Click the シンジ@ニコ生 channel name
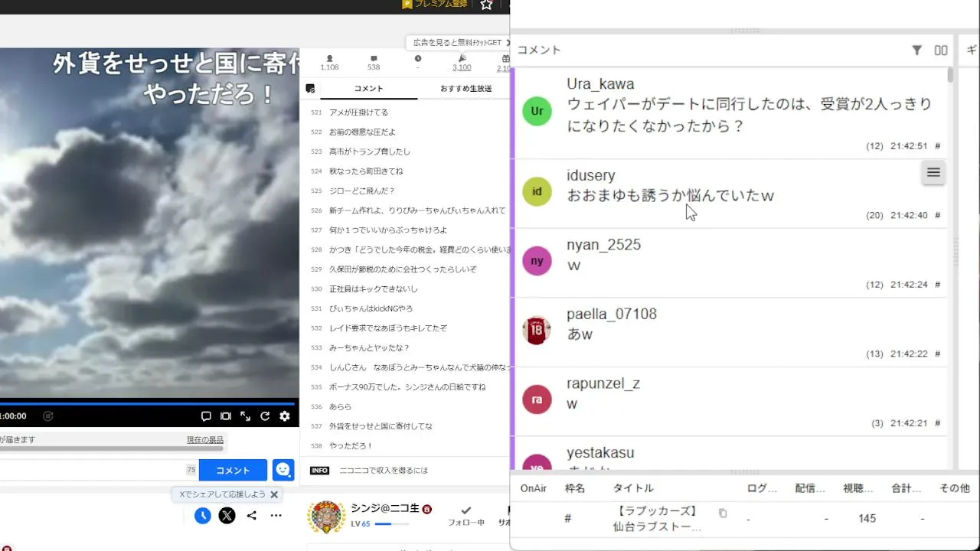Viewport: 980px width, 551px height. tap(386, 509)
